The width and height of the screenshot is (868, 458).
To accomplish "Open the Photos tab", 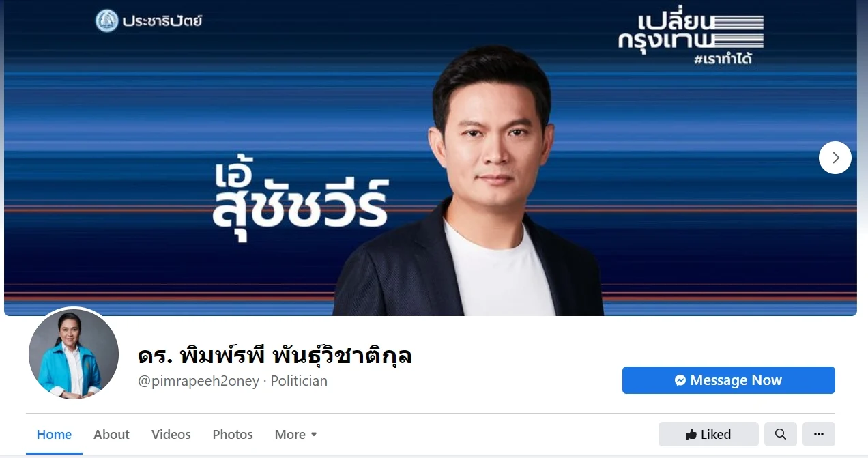I will 233,434.
